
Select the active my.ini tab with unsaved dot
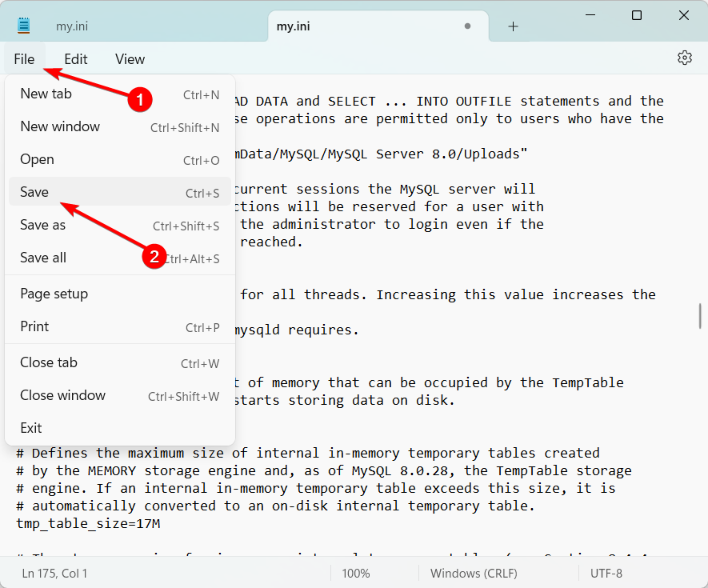(x=378, y=26)
